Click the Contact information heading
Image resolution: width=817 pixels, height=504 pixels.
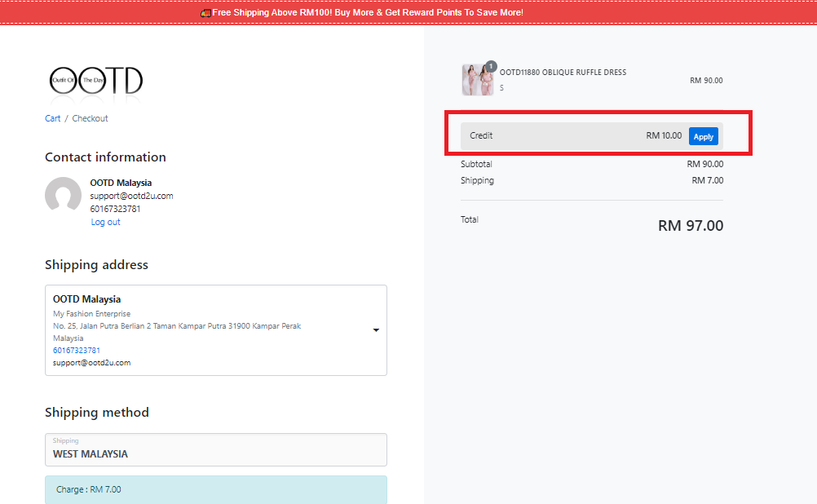pyautogui.click(x=105, y=157)
